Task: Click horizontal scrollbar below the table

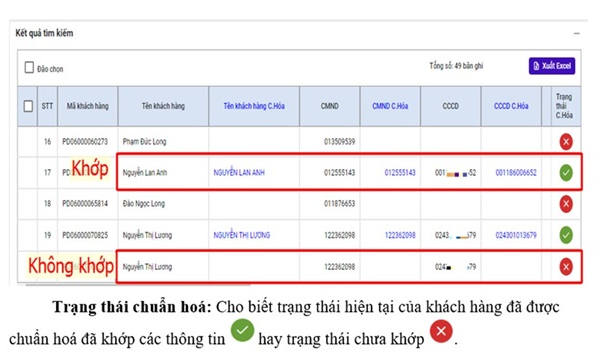Action: tap(138, 285)
